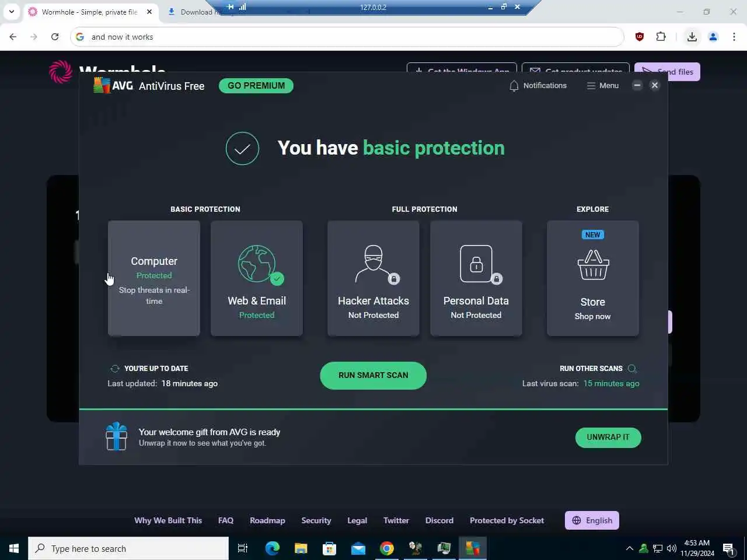Open Chrome from taskbar
The width and height of the screenshot is (747, 560).
tap(387, 548)
